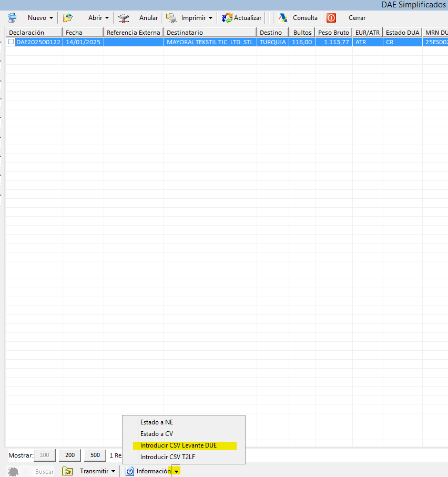The height and width of the screenshot is (477, 448).
Task: Click the Imprimir printer icon
Action: point(171,18)
